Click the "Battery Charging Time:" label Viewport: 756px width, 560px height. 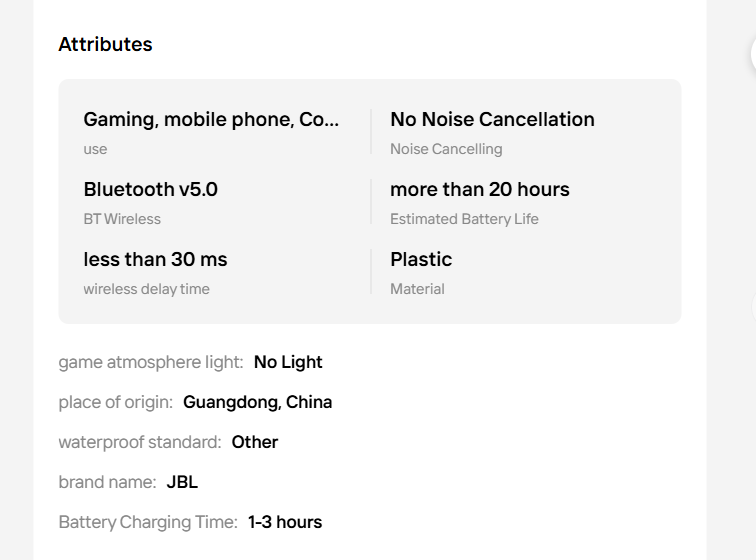click(x=148, y=522)
